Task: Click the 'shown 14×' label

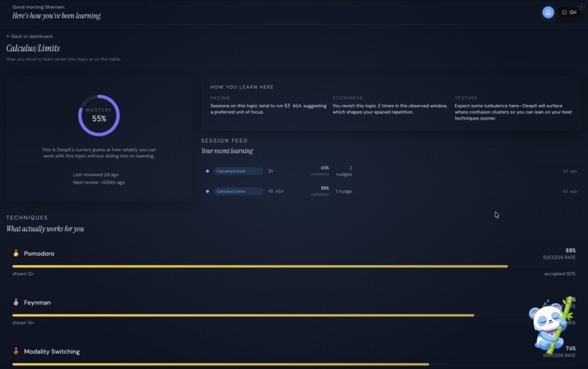Action: point(23,322)
